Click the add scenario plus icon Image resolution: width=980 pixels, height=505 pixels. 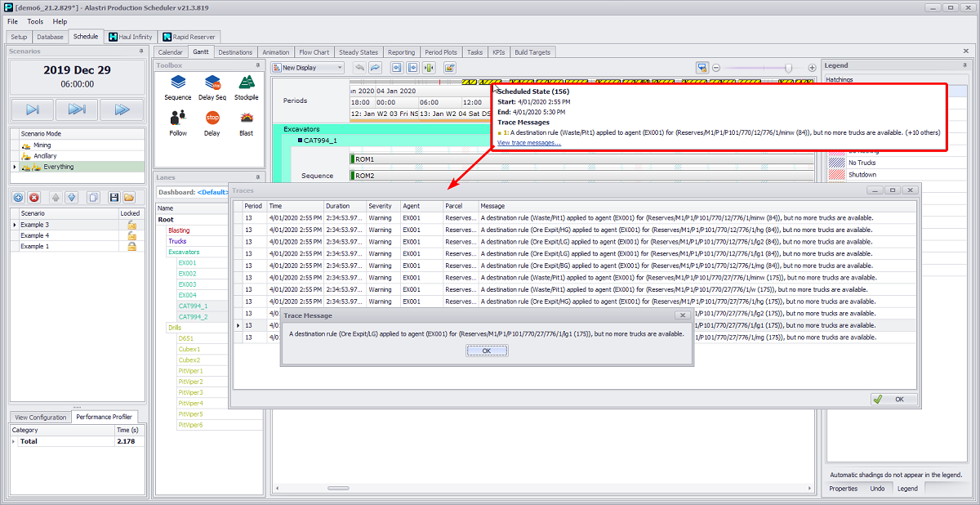pos(19,197)
